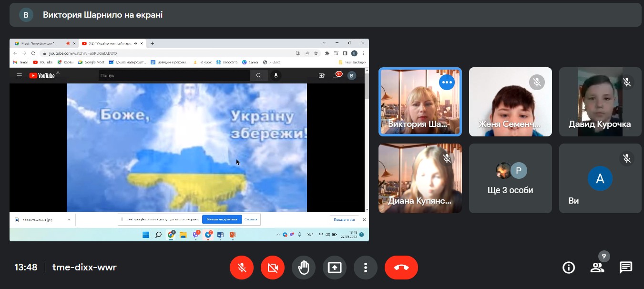
Task: Open the 'Ще 3 особи' tile
Action: pos(511,178)
